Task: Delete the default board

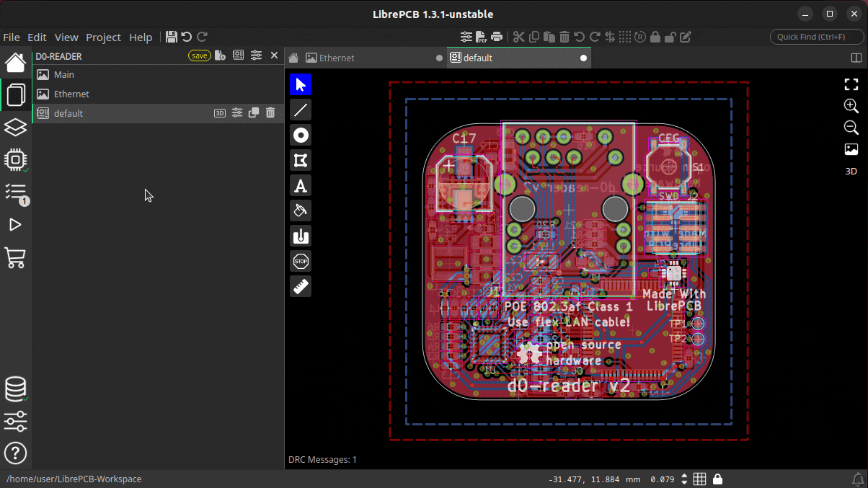Action: coord(270,113)
